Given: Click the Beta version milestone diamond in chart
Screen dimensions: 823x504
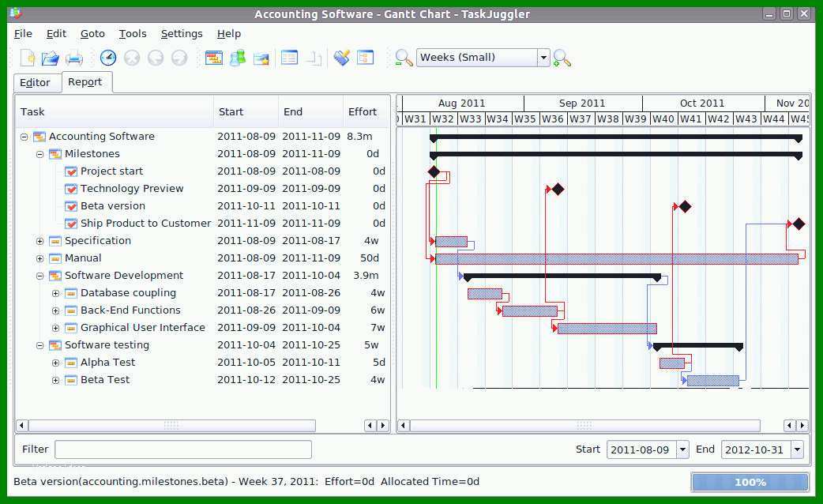Looking at the screenshot, I should pyautogui.click(x=685, y=207).
